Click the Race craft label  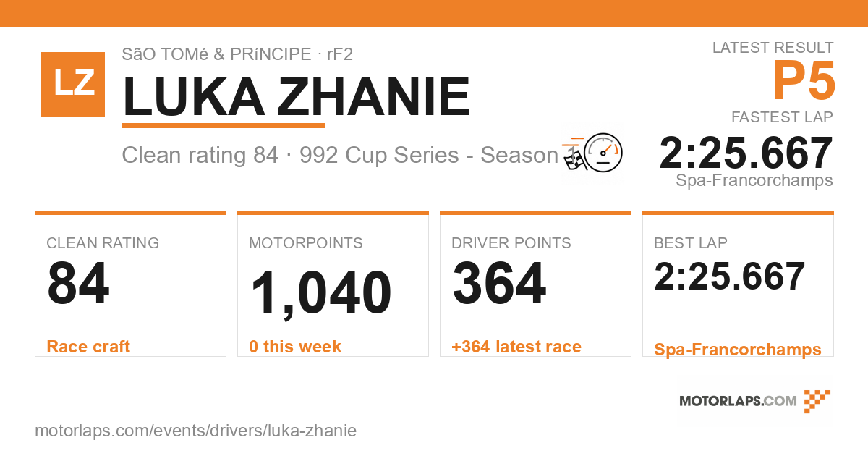[88, 347]
